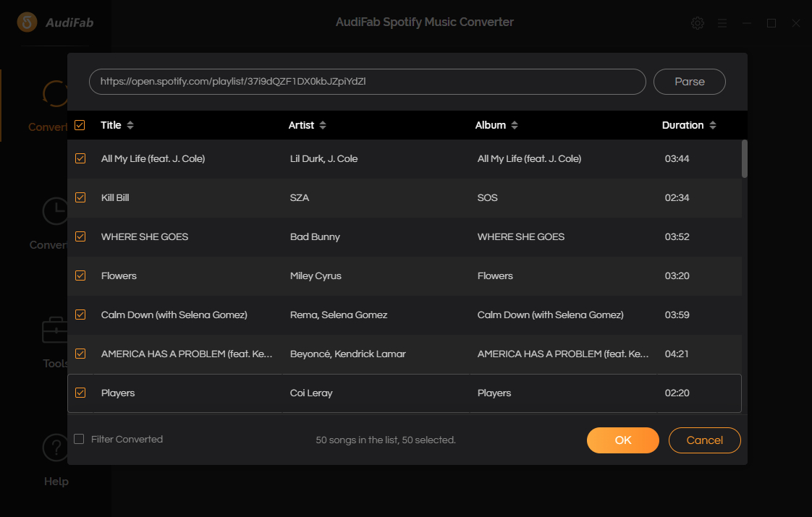Select the 'Flowers' title cell

coord(119,275)
